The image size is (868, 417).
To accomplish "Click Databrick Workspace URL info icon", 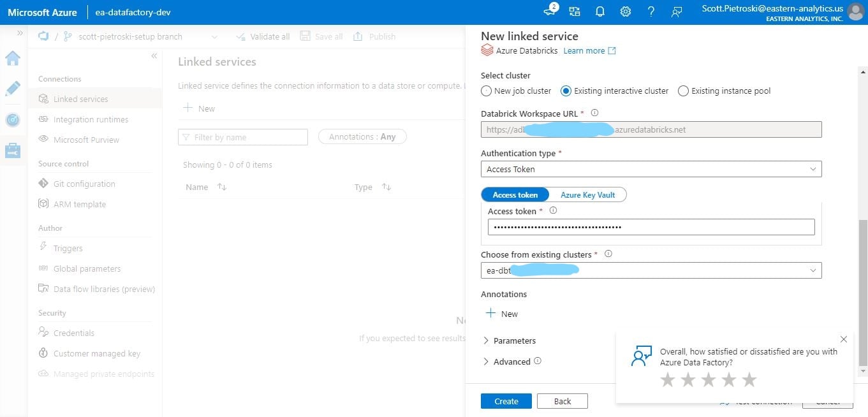I will (594, 113).
